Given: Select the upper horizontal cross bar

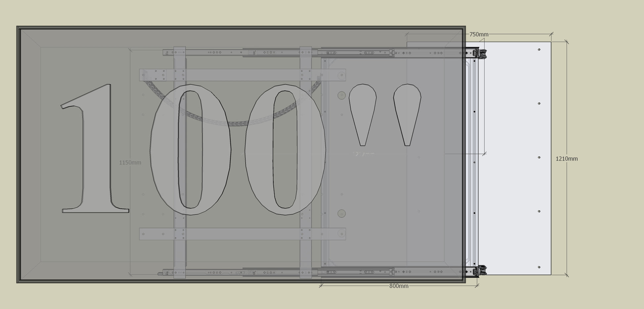Looking at the screenshot, I should point(242,75).
